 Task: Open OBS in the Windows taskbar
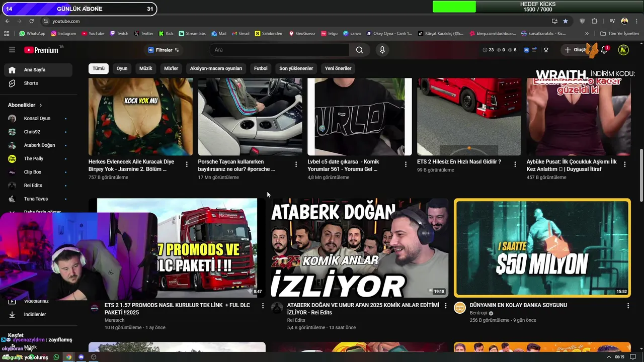point(94,357)
